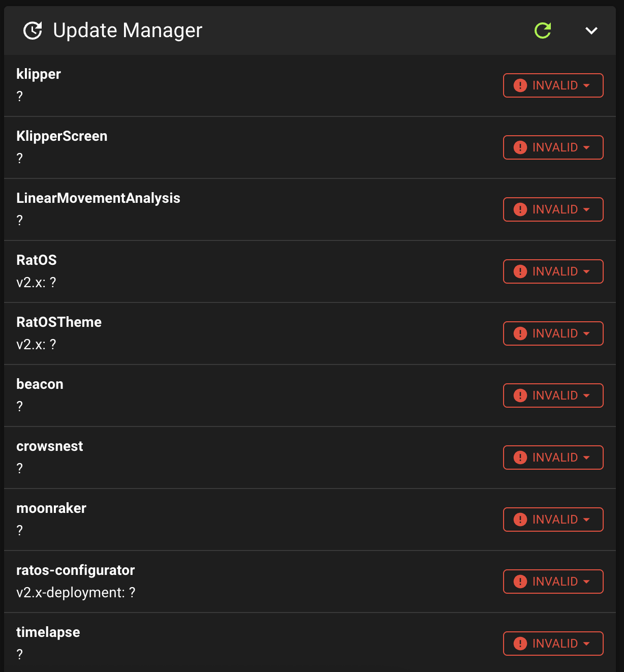Click the RatOS row's exclamation icon

pos(520,271)
